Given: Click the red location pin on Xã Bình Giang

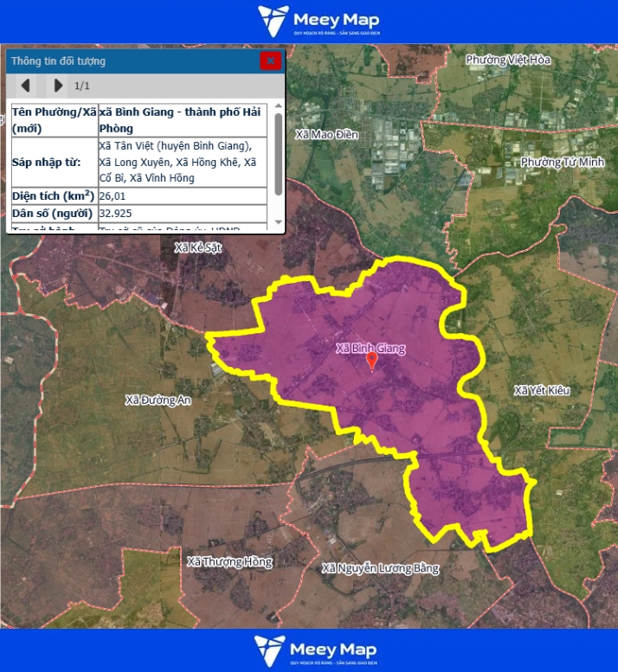Looking at the screenshot, I should (x=372, y=361).
